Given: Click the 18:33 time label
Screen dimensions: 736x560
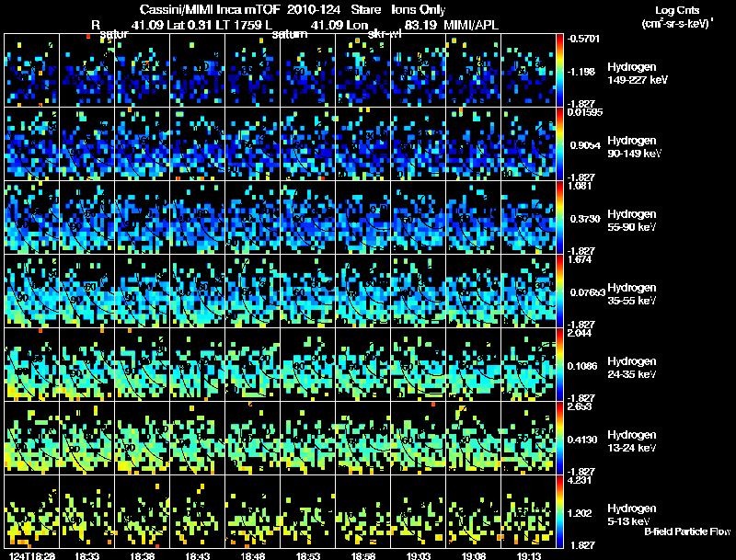Looking at the screenshot, I should click(86, 555).
